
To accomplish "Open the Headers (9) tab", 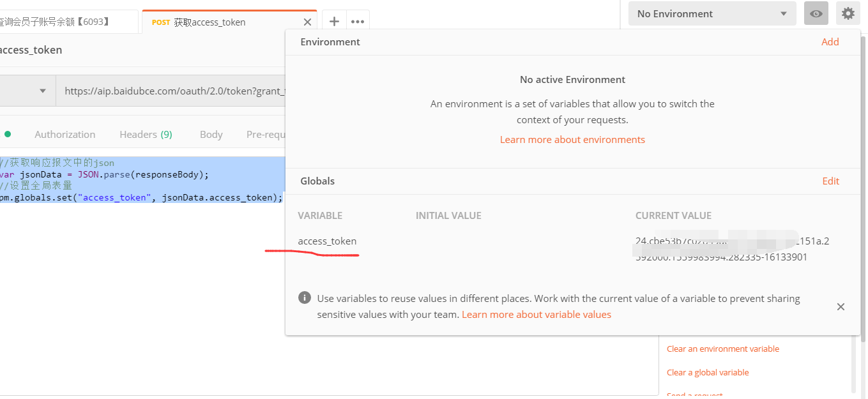I will (146, 134).
